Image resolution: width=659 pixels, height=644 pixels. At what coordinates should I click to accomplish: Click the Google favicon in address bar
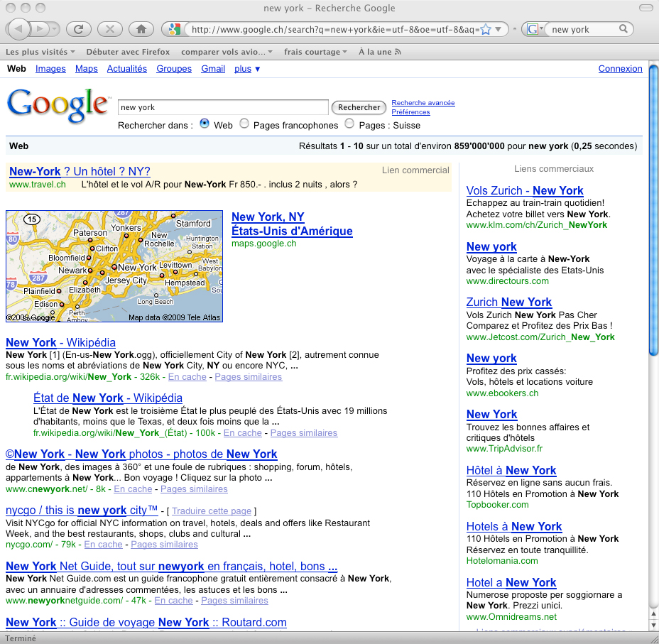point(174,29)
